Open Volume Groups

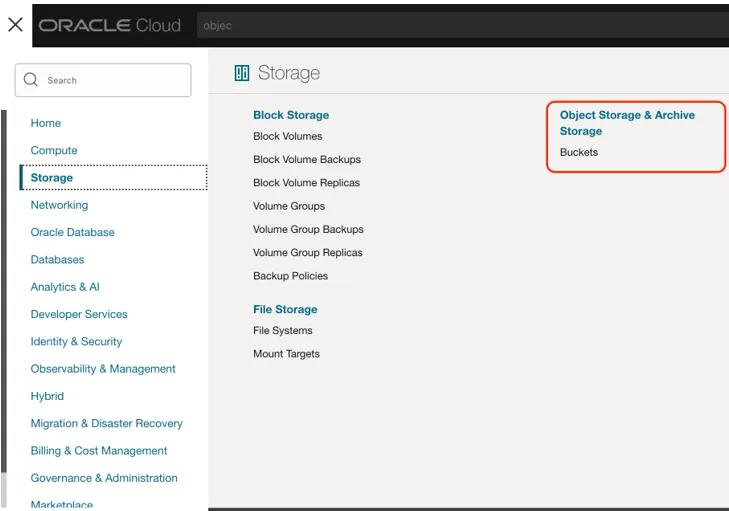coord(289,206)
